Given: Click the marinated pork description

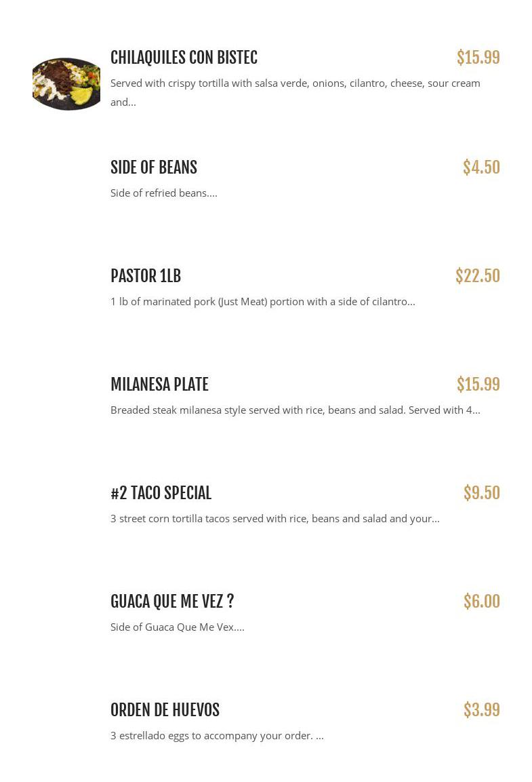Looking at the screenshot, I should coord(262,302).
